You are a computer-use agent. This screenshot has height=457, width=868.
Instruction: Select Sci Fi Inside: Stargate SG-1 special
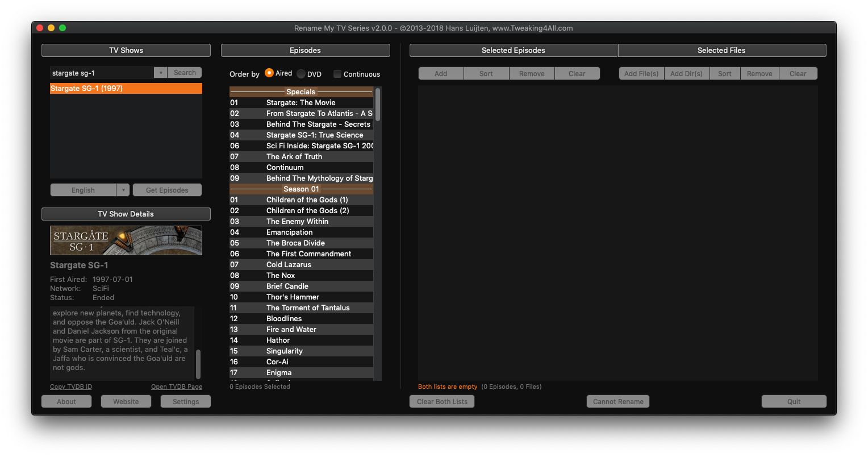[301, 146]
